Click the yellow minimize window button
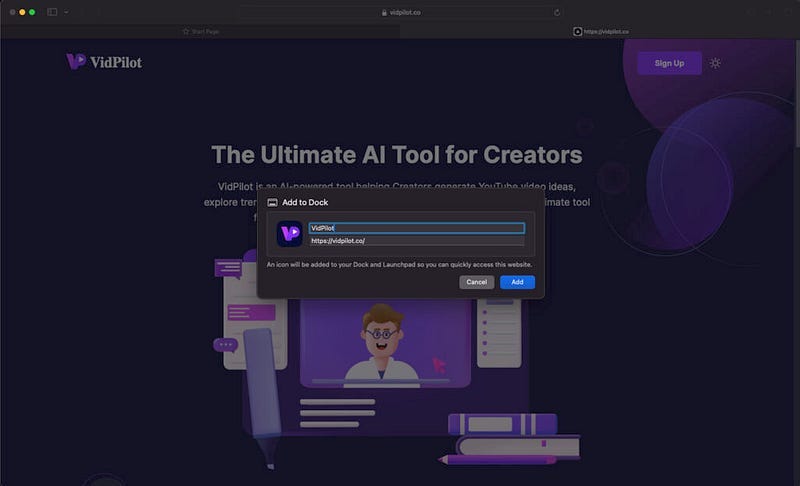 [22, 12]
